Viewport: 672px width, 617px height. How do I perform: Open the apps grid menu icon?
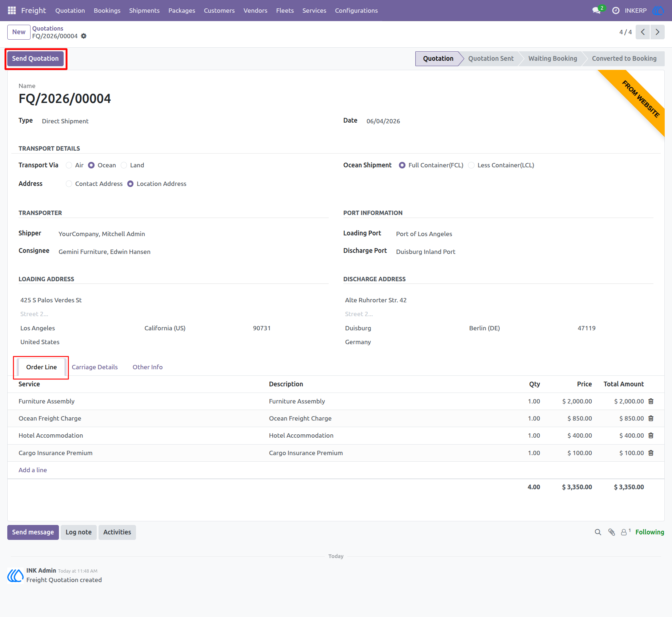(12, 11)
